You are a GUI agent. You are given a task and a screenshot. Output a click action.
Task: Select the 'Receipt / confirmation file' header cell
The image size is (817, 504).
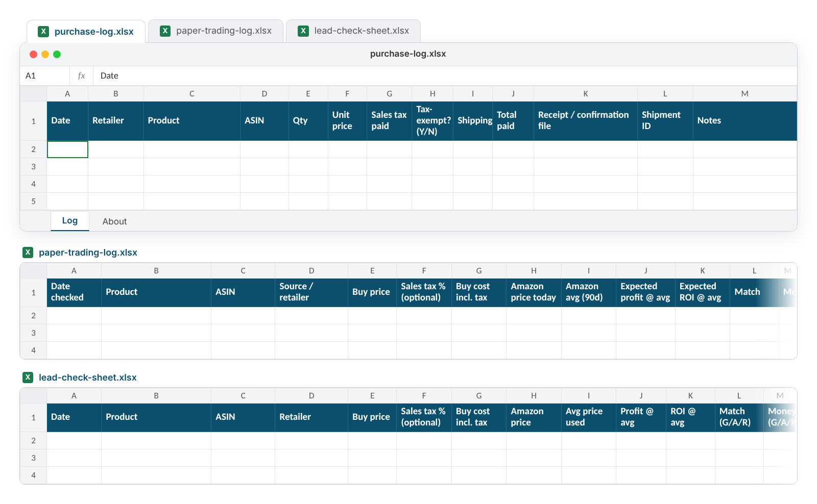pyautogui.click(x=586, y=121)
